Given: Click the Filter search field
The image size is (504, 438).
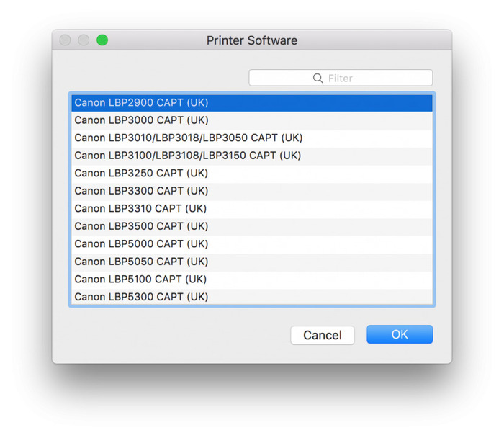Looking at the screenshot, I should coord(341,78).
